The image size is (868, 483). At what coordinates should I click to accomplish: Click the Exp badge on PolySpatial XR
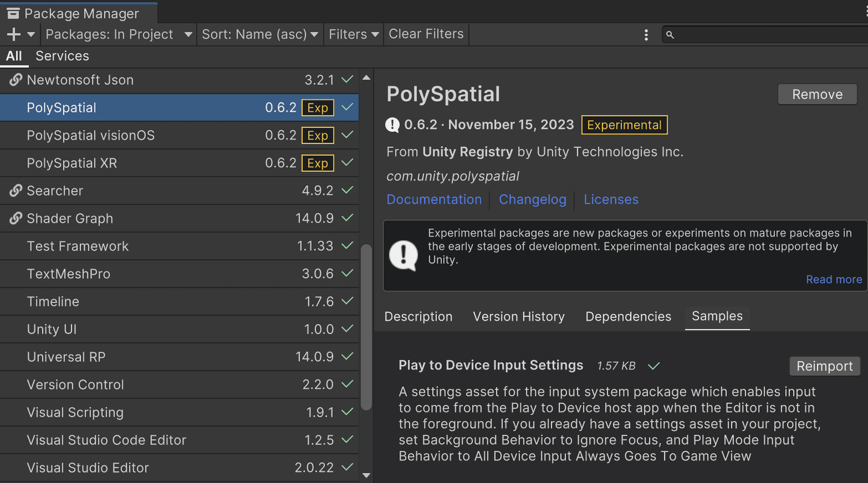pyautogui.click(x=317, y=163)
